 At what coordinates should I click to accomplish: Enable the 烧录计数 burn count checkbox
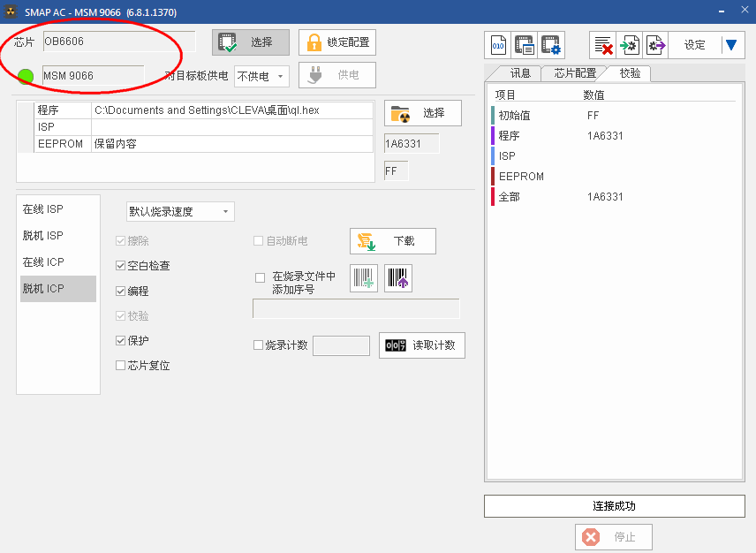pyautogui.click(x=259, y=345)
